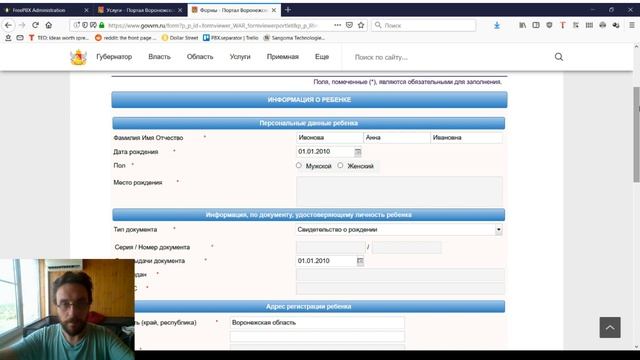Open the browser home page
640x360 pixels.
coord(49,25)
